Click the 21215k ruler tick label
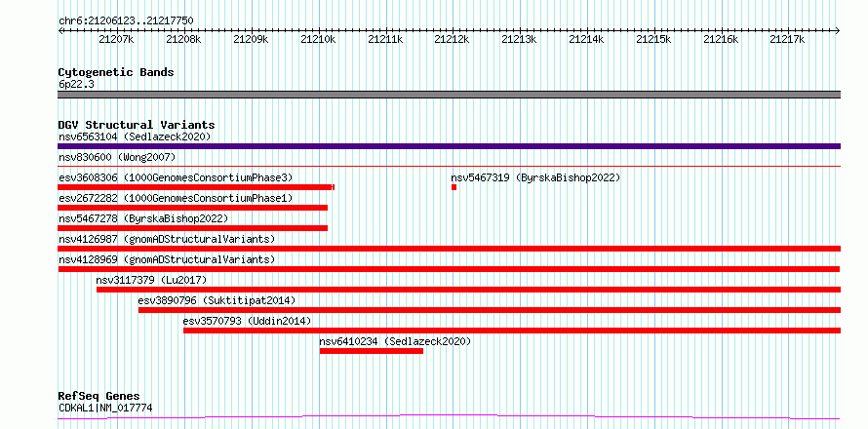This screenshot has width=868, height=429. click(653, 39)
